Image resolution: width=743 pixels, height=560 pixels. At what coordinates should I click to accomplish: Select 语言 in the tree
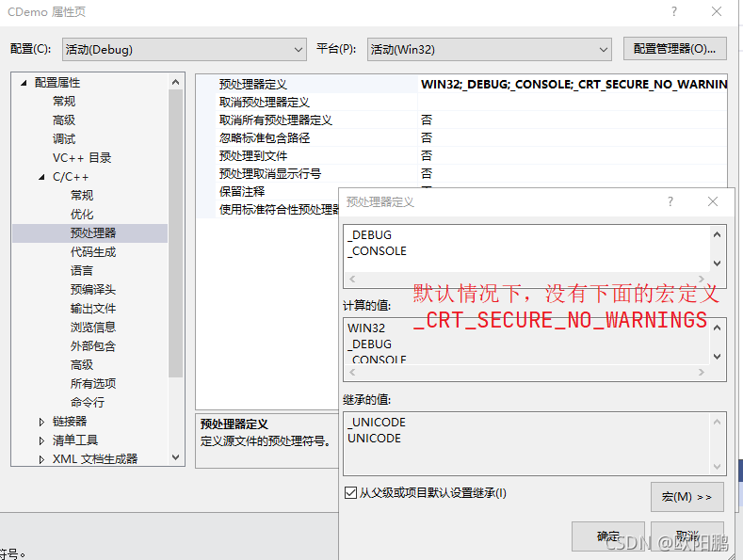click(x=82, y=270)
